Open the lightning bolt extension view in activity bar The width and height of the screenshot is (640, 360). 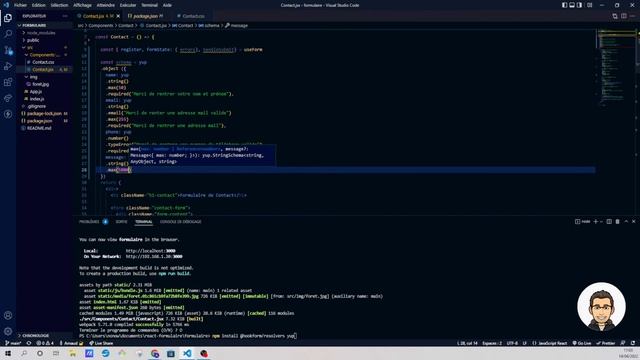click(8, 114)
